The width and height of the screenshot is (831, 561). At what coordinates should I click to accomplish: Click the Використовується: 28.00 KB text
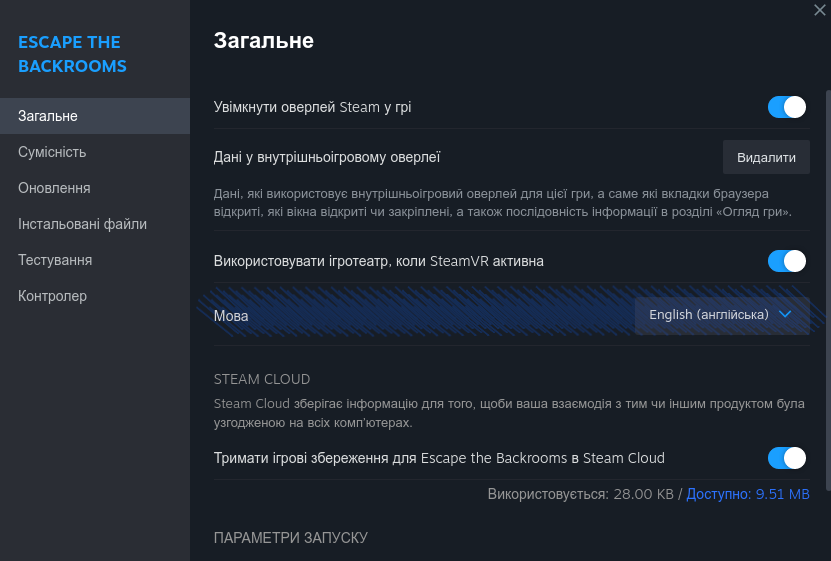pyautogui.click(x=580, y=494)
